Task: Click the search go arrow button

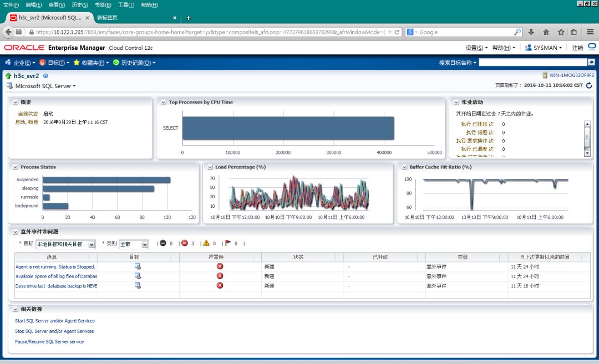Action: click(591, 63)
